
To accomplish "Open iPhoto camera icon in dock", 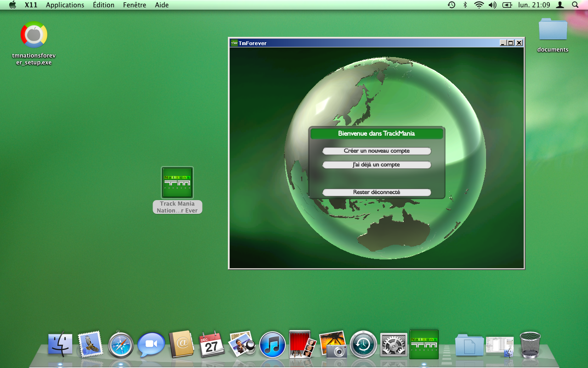I will [333, 344].
